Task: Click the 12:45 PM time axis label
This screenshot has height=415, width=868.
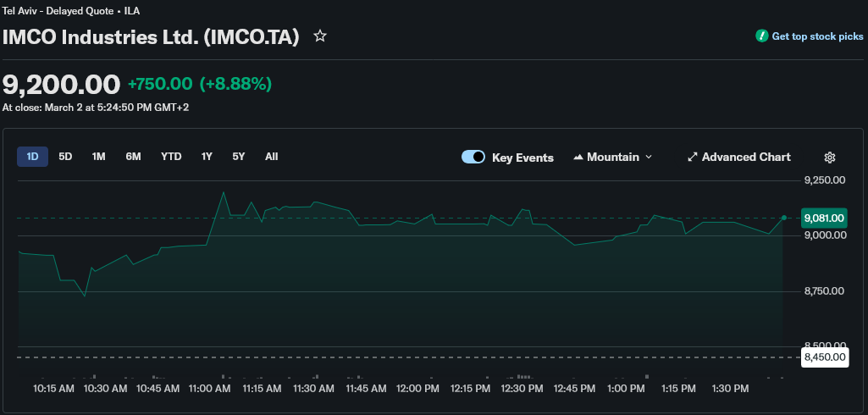Action: point(575,389)
